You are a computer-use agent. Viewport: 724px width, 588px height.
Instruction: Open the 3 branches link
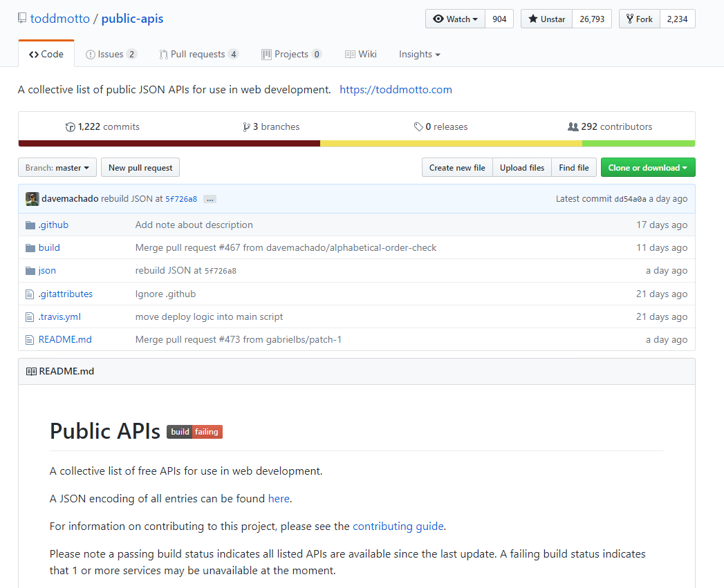(272, 126)
